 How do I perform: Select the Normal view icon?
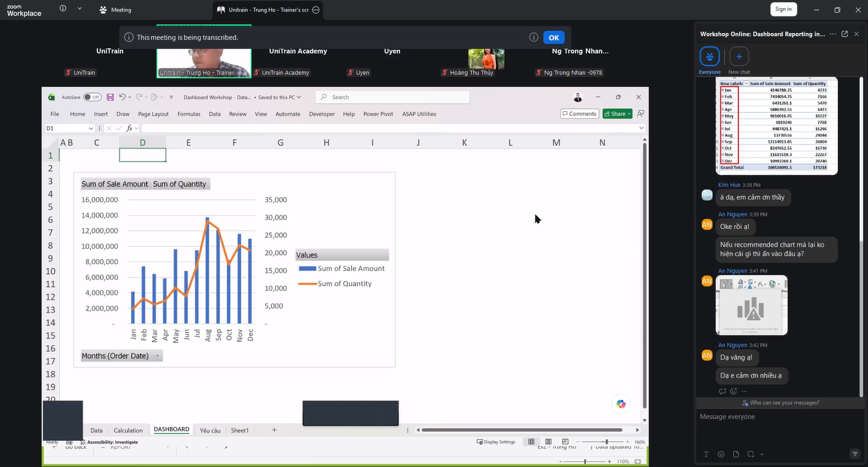[531, 442]
